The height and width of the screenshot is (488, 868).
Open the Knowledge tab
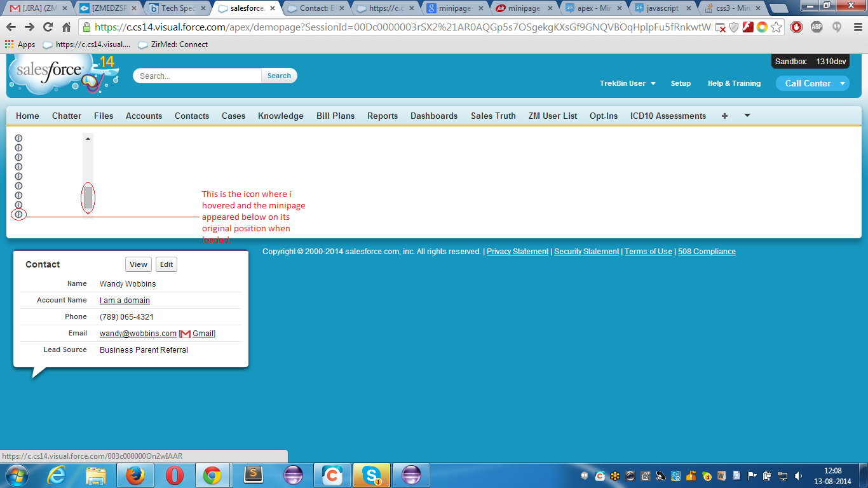coord(281,116)
